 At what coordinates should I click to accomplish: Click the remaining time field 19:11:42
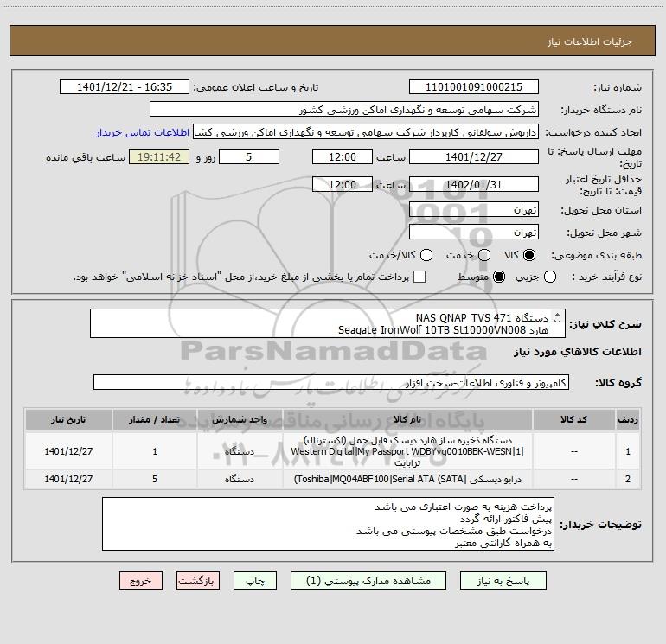[x=159, y=156]
